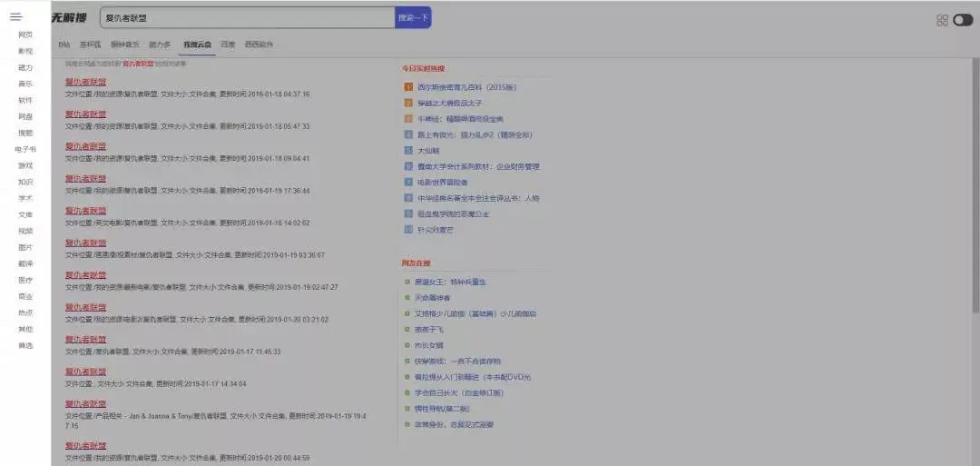Click the rank 3 badge in hot searches
The image size is (980, 466).
(x=408, y=119)
